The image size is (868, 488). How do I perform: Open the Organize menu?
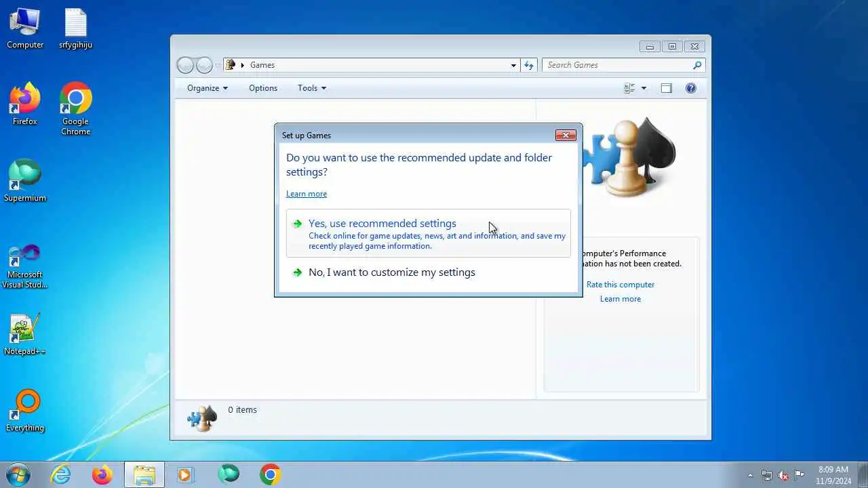[x=208, y=88]
